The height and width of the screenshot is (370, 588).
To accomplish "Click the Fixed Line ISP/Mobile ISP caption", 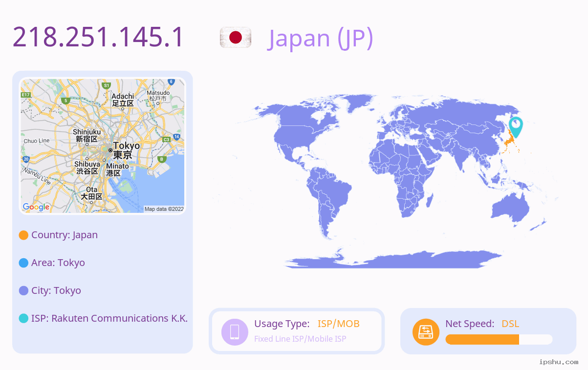I will pyautogui.click(x=300, y=339).
